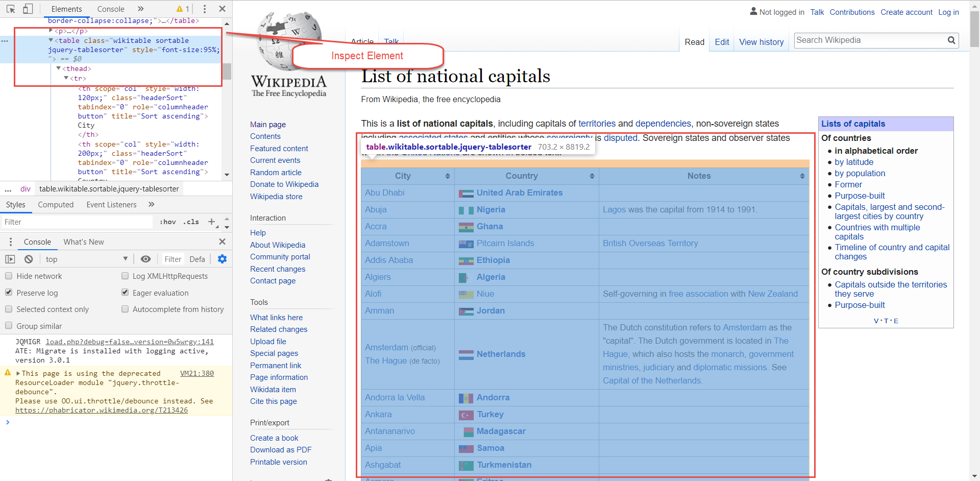Open the Download as PDF link

pos(281,450)
